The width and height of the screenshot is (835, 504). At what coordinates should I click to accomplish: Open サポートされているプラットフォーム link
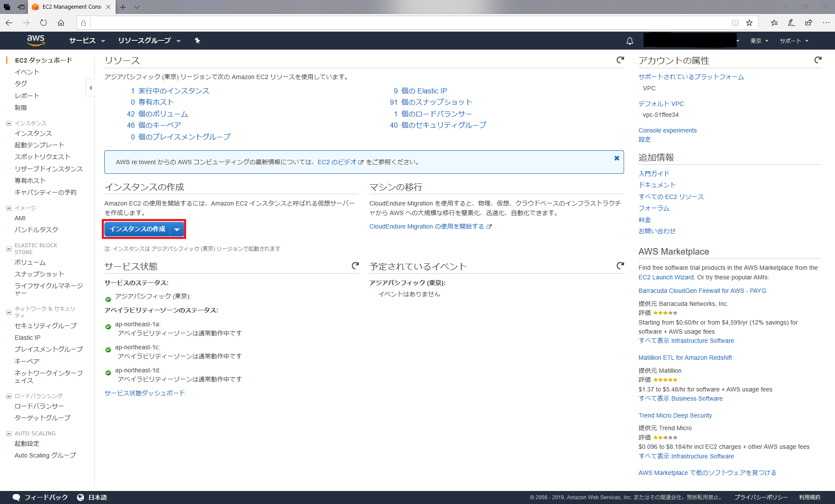coord(691,77)
